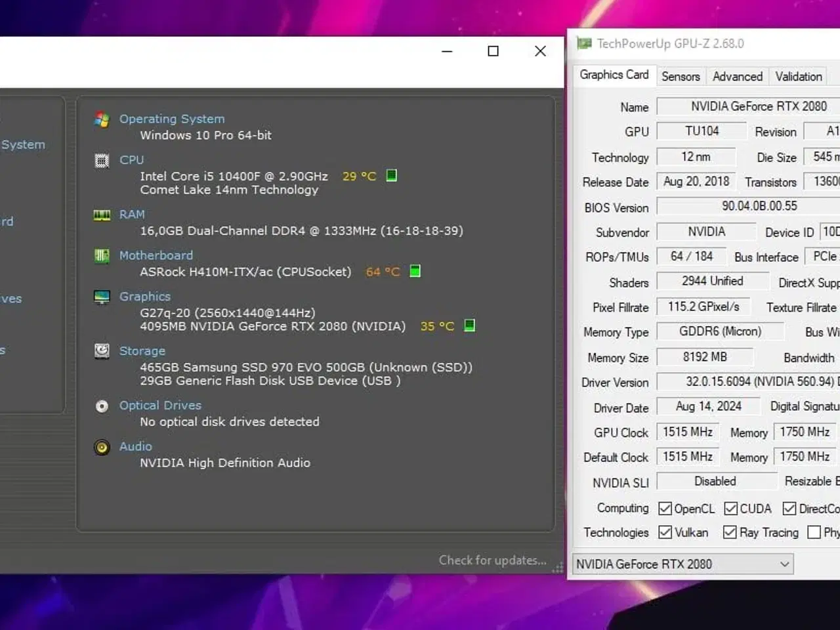Toggle the Ray Tracing checkbox
Viewport: 840px width, 630px height.
pyautogui.click(x=730, y=532)
